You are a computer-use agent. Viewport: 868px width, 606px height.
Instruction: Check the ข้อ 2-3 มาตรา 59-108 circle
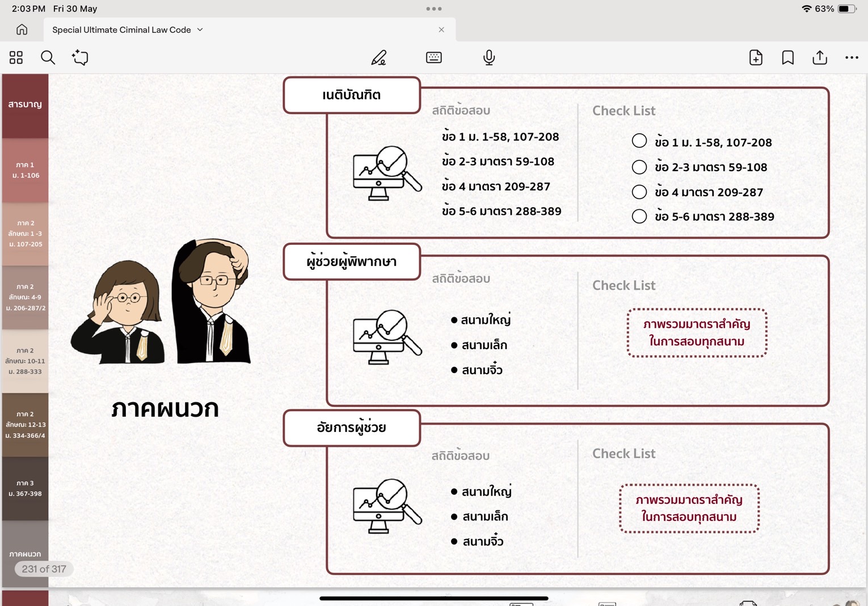pos(639,167)
